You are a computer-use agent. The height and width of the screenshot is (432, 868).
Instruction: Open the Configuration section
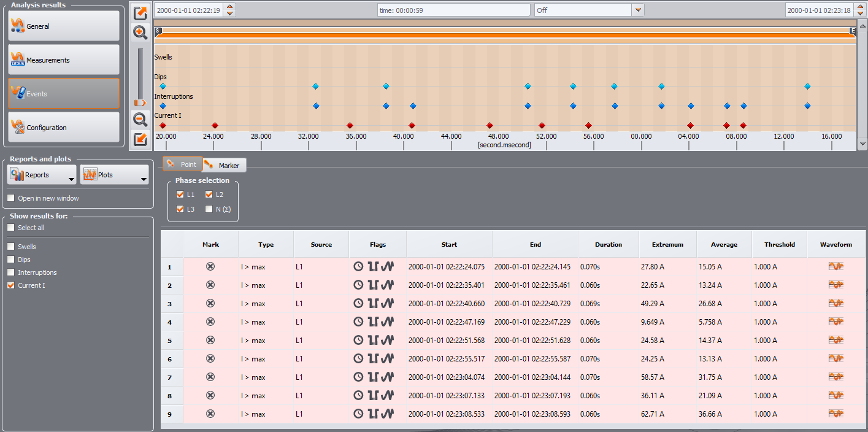pos(64,128)
